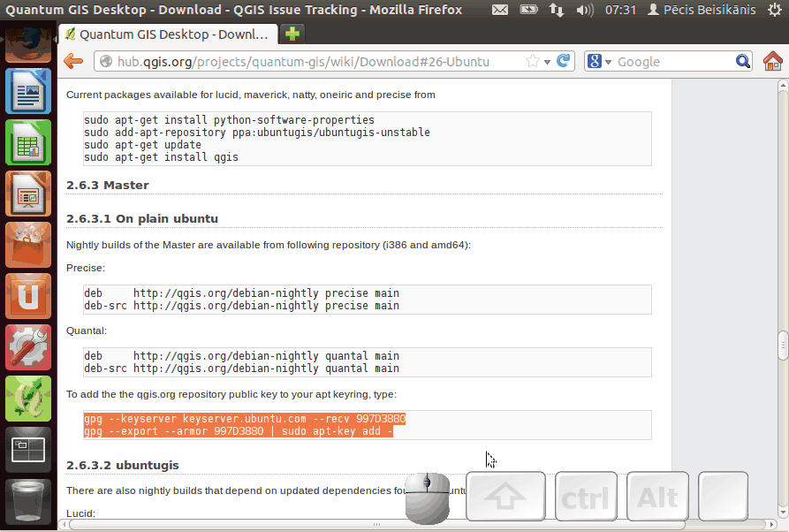Bookmark this page with star icon
Screen dimensions: 789x532
533,61
